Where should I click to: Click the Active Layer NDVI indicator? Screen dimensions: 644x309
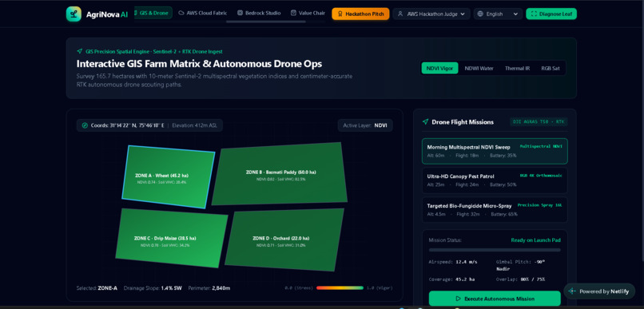(x=365, y=125)
